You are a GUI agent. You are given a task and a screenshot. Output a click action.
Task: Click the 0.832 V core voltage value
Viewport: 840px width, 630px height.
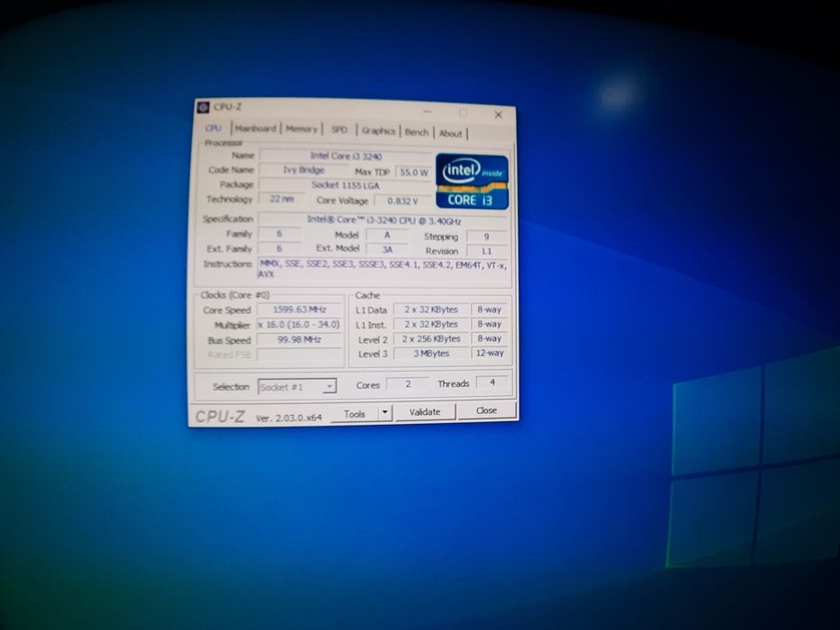402,201
